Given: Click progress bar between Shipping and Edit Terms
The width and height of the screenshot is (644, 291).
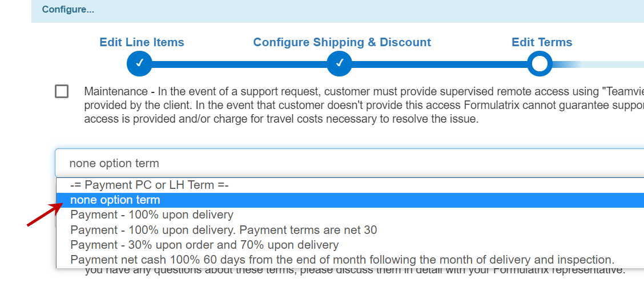Looking at the screenshot, I should pos(440,64).
